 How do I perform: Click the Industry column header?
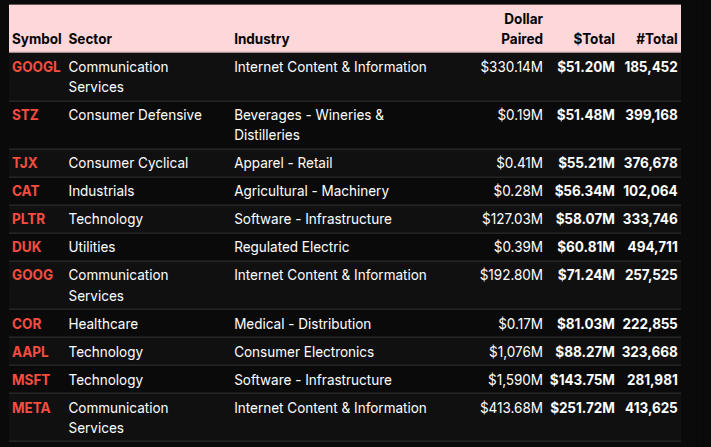pyautogui.click(x=261, y=39)
